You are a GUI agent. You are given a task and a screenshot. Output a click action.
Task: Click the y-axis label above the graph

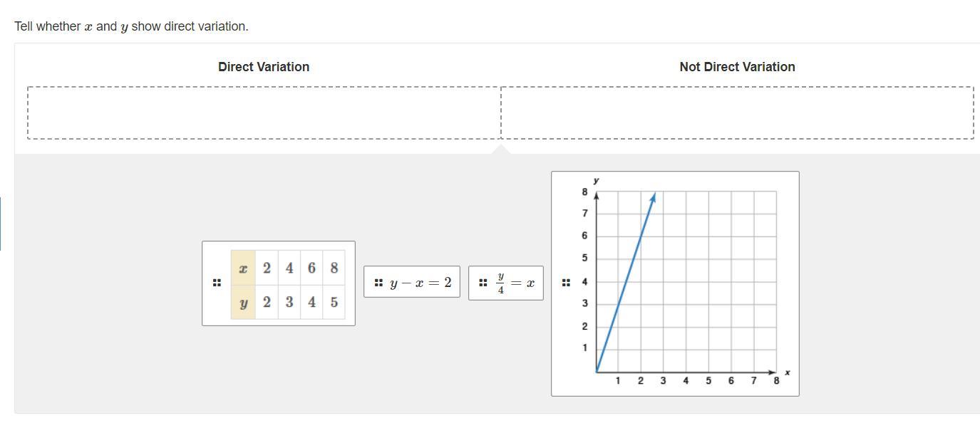pos(596,181)
